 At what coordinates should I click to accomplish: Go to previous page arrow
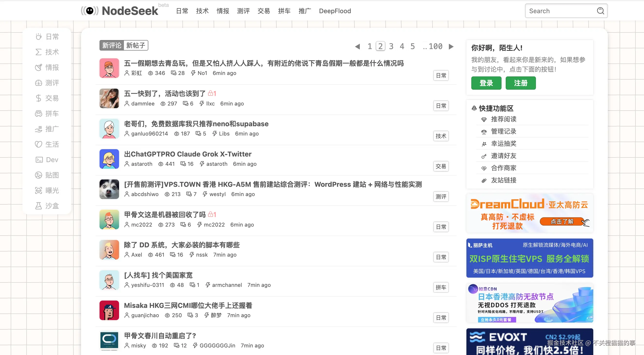[x=358, y=47]
